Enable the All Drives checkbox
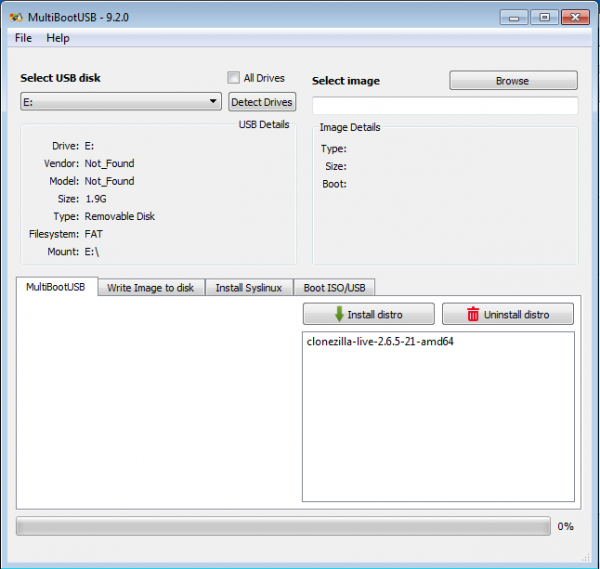Image resolution: width=600 pixels, height=569 pixels. pos(234,78)
